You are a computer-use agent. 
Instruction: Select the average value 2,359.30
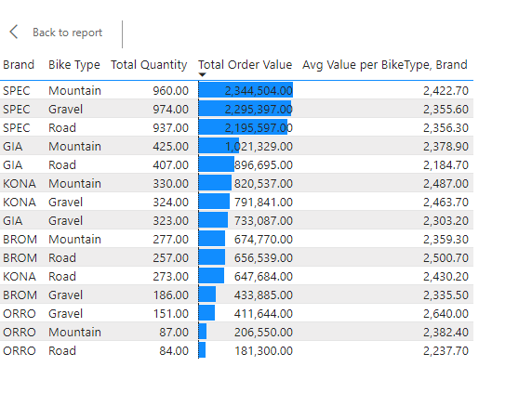coord(446,240)
